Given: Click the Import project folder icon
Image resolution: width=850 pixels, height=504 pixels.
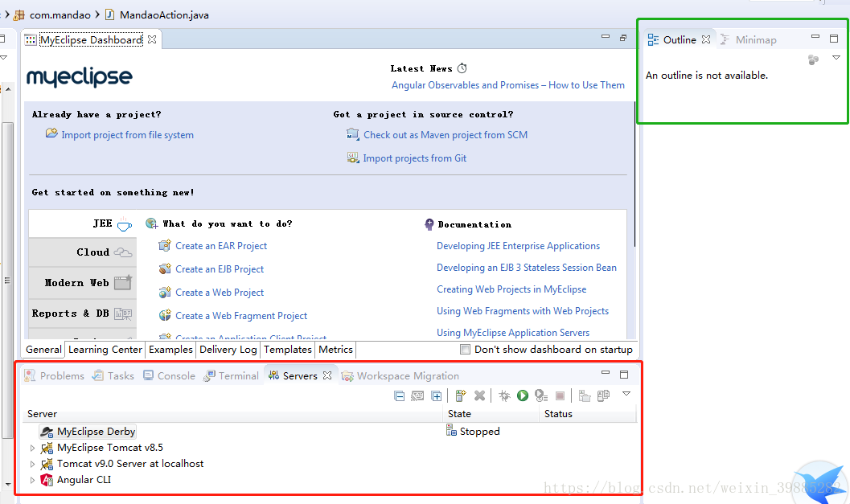Looking at the screenshot, I should point(51,133).
